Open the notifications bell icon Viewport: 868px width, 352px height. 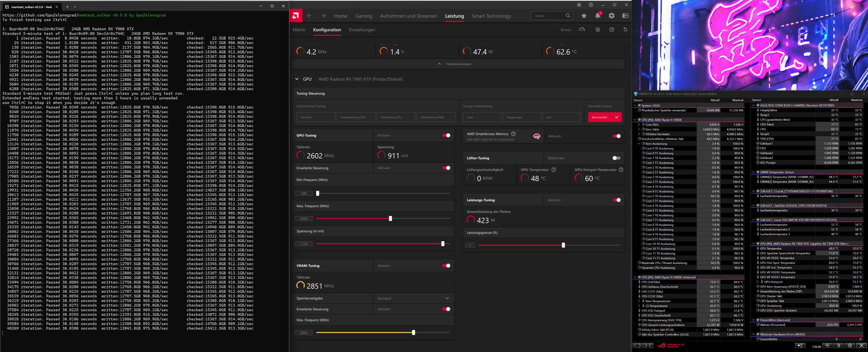click(597, 16)
